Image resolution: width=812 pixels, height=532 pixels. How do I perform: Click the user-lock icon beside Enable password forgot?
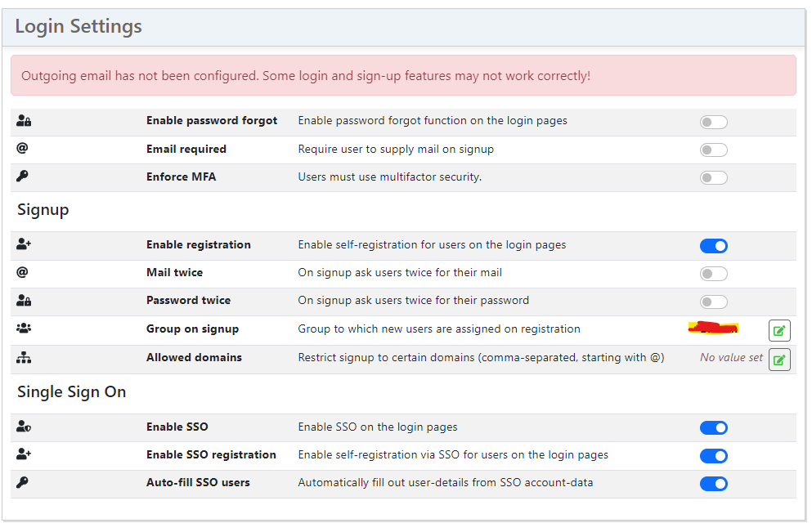pyautogui.click(x=23, y=120)
